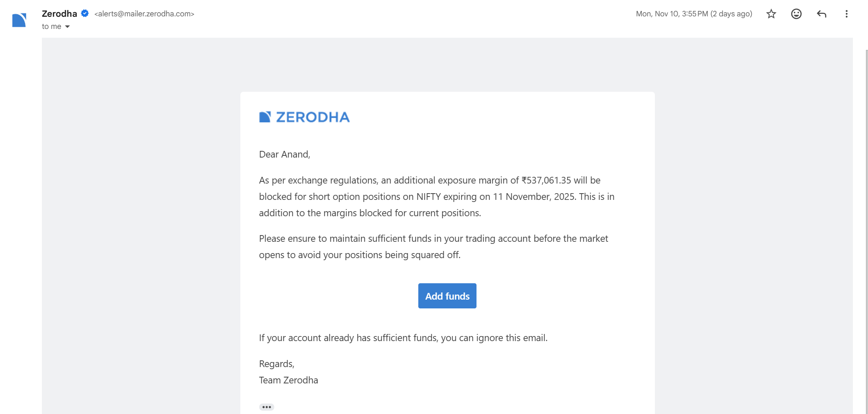The height and width of the screenshot is (414, 868).
Task: Star this Zerodha email
Action: [771, 14]
